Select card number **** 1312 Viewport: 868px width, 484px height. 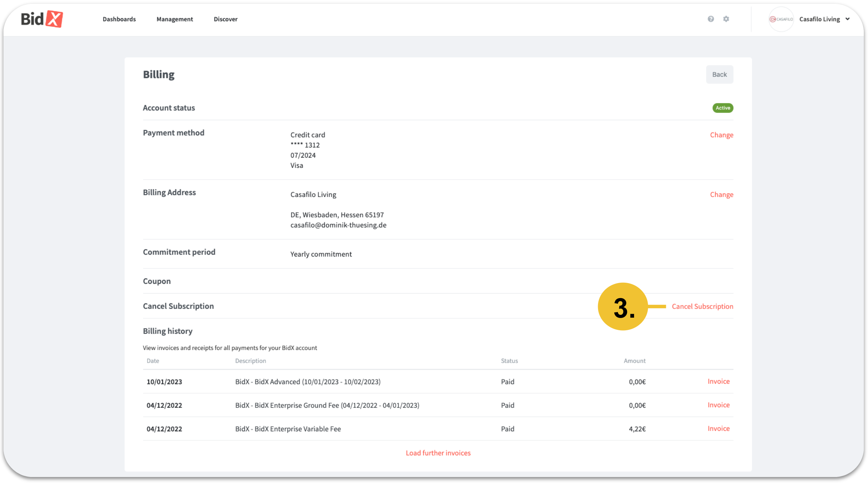(305, 145)
